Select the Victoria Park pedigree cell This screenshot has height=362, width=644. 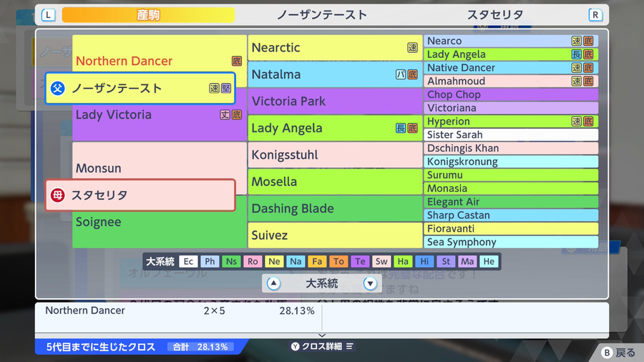tap(335, 102)
